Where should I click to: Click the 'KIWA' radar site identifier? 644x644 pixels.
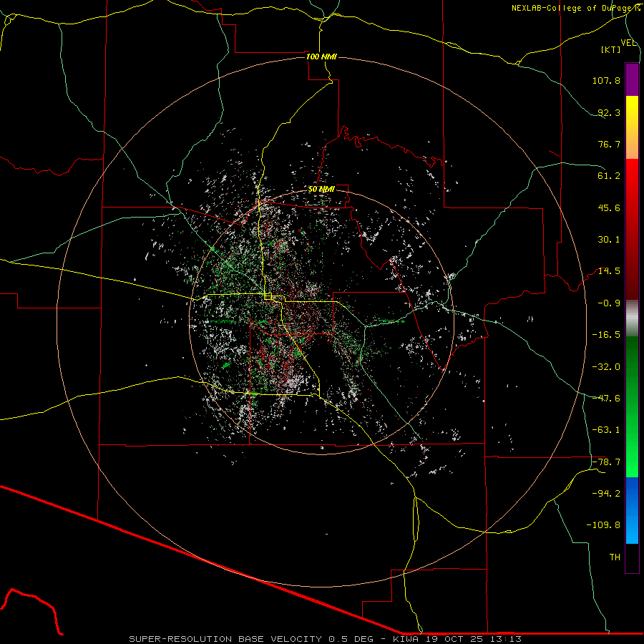[404, 639]
